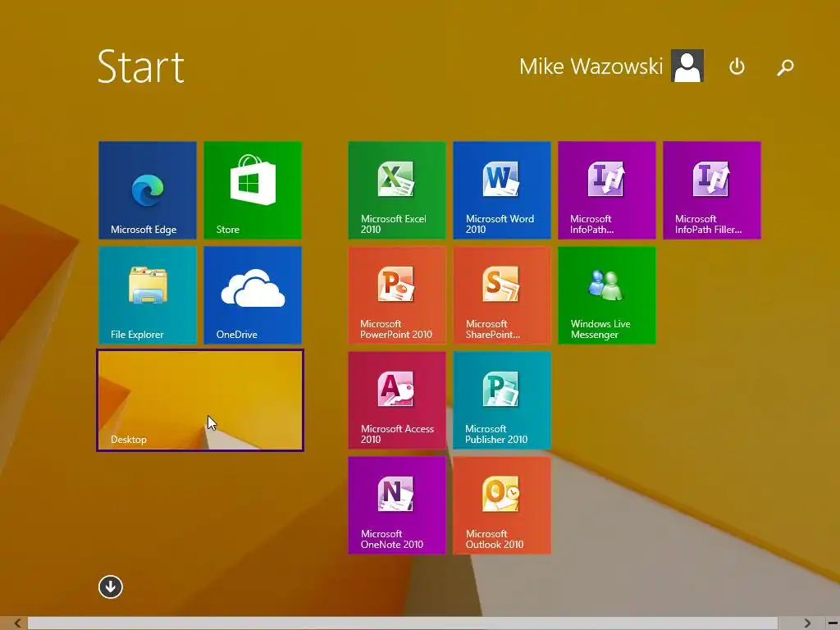840x630 pixels.
Task: Open Microsoft Outlook 2010
Action: [x=502, y=505]
